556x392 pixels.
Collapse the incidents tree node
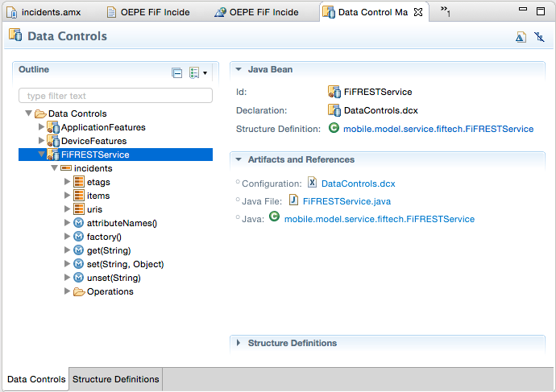click(54, 168)
